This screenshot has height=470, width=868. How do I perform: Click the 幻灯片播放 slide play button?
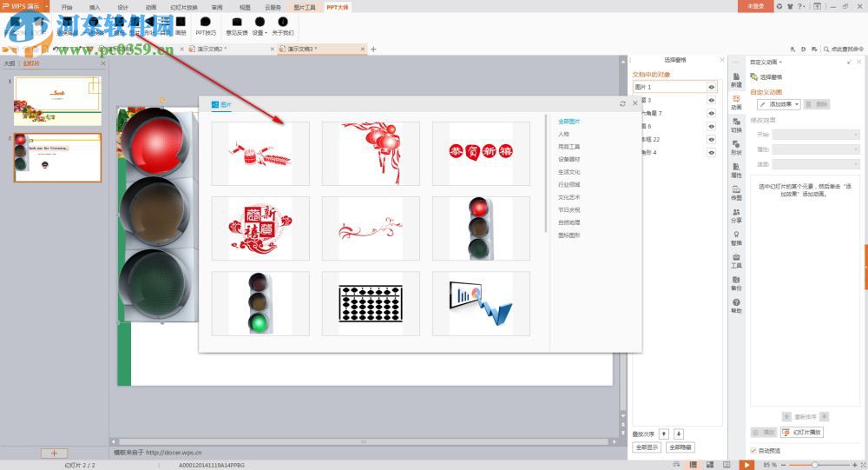pyautogui.click(x=802, y=433)
